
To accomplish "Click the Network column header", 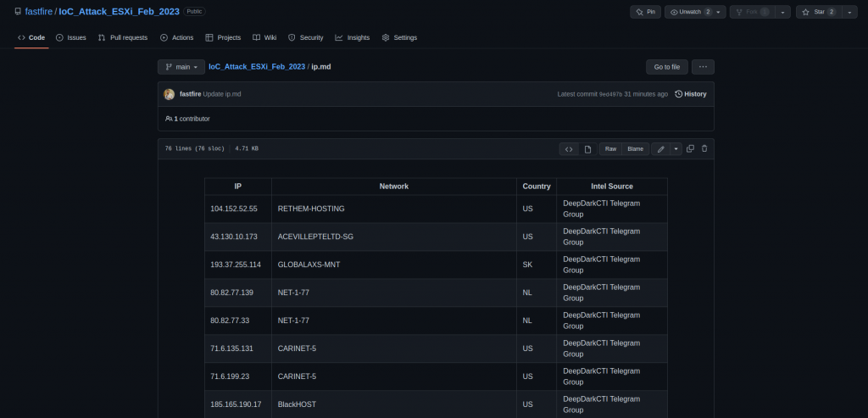I will click(394, 187).
